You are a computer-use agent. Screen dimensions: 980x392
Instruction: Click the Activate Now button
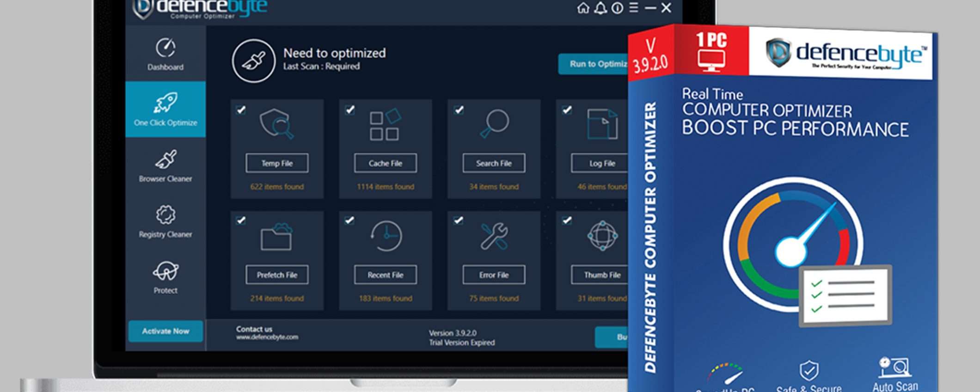[x=165, y=331]
